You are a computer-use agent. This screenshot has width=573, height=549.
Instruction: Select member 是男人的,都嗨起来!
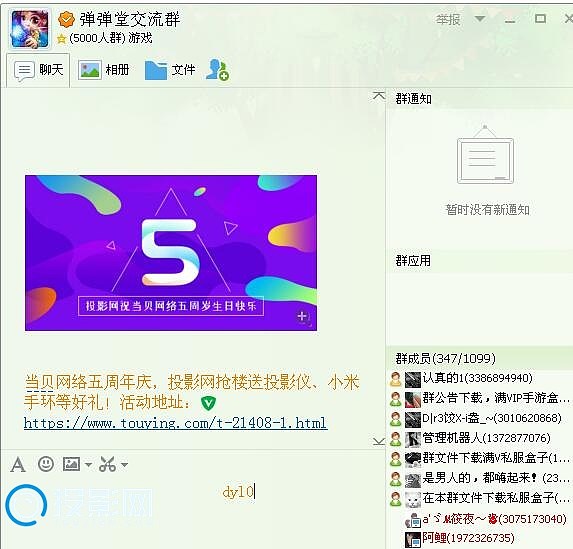click(480, 478)
